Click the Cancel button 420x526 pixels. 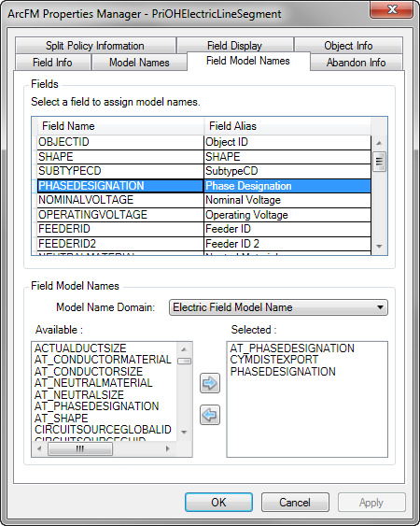click(295, 503)
